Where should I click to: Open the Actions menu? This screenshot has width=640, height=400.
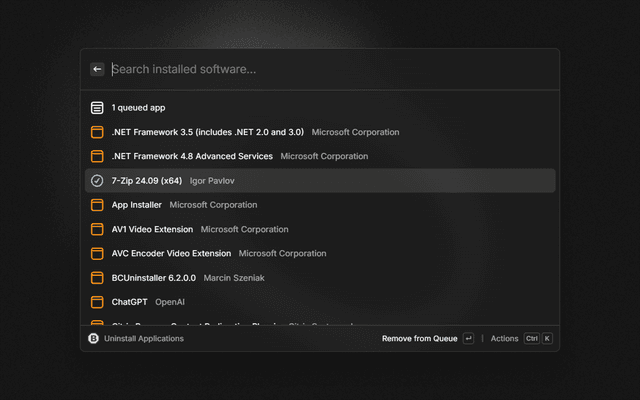click(504, 338)
